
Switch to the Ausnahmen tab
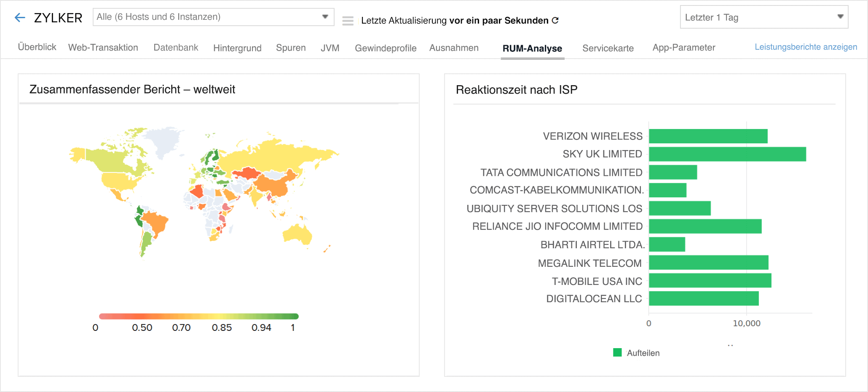(454, 48)
